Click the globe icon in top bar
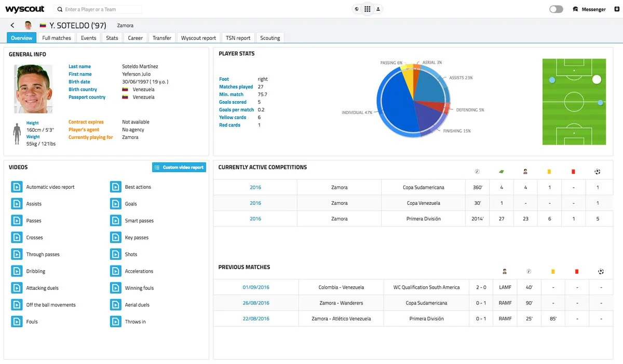 pyautogui.click(x=357, y=9)
